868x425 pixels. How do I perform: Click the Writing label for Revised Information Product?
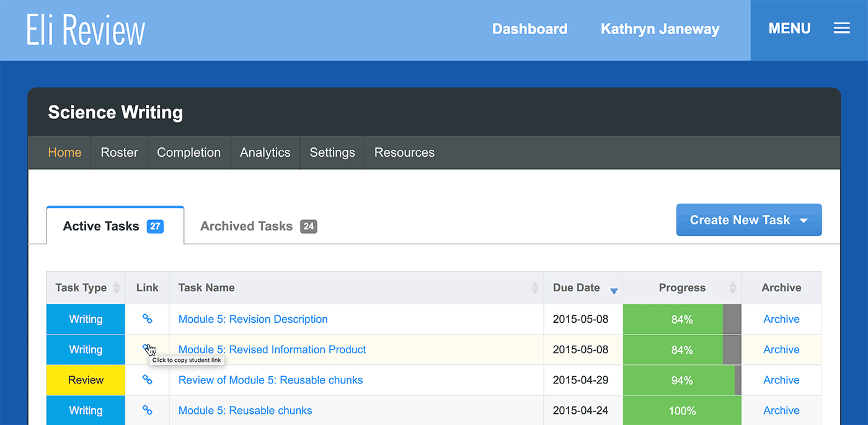click(86, 349)
